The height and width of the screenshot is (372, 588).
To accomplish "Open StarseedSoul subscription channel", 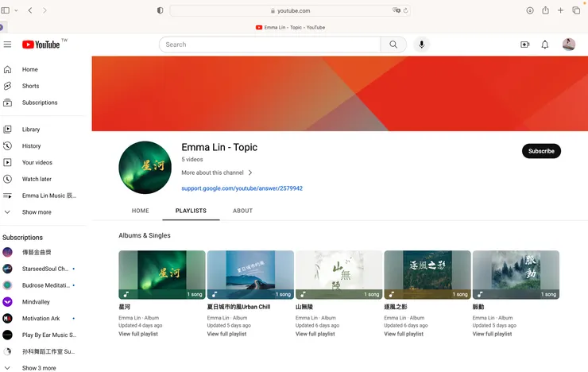I will pos(44,269).
